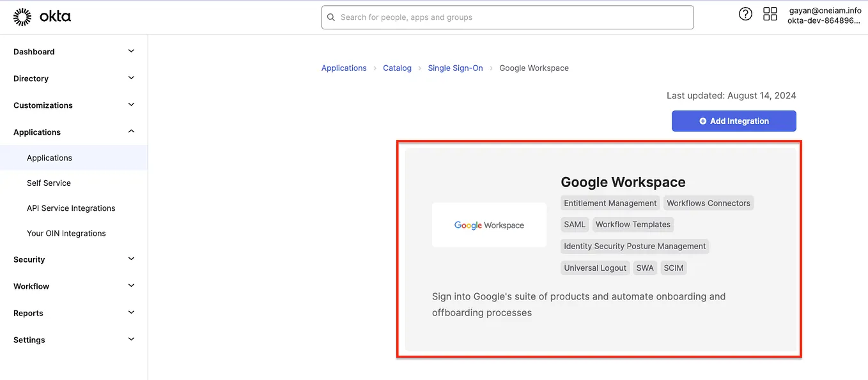Select Self Service in sidebar
This screenshot has width=868, height=380.
click(x=49, y=183)
